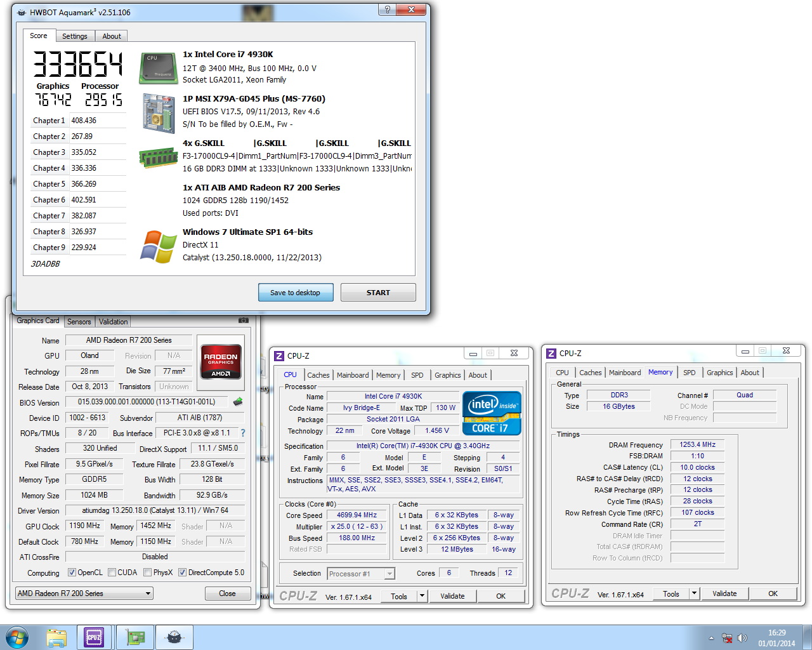Select HWBOT Aquamark taskbar icon

[x=174, y=637]
